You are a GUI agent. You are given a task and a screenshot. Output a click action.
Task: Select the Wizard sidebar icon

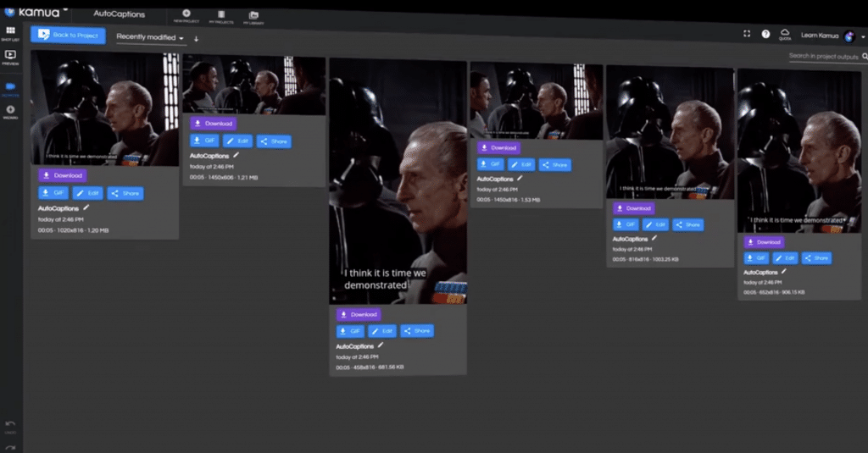pos(10,113)
